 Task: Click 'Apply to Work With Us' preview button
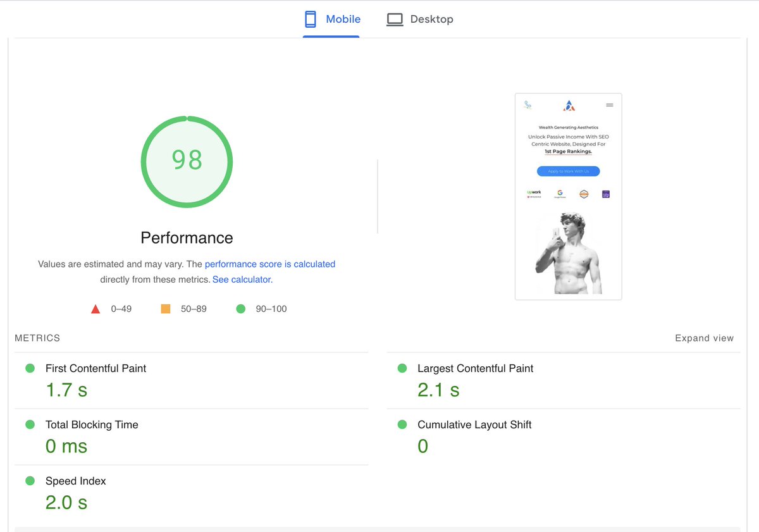pos(568,171)
